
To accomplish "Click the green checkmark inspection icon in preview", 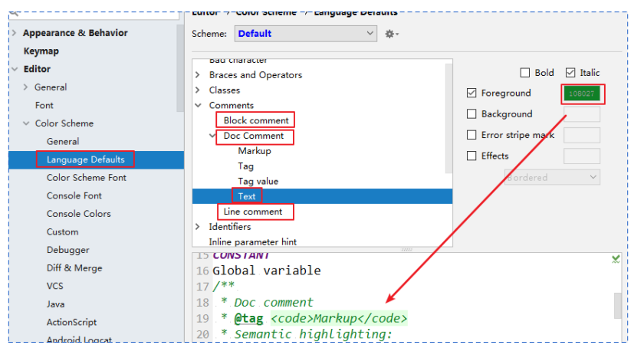I will (615, 259).
